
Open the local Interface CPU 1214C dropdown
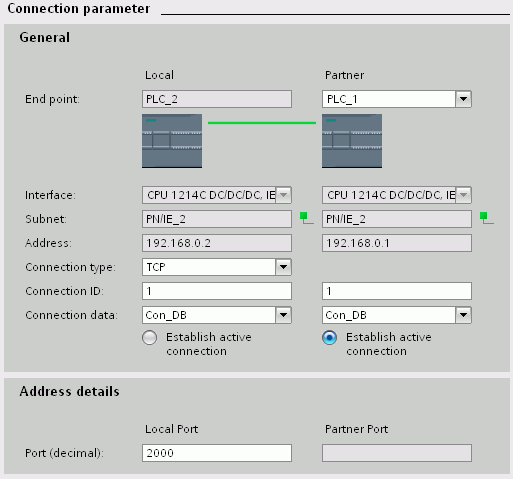(283, 195)
